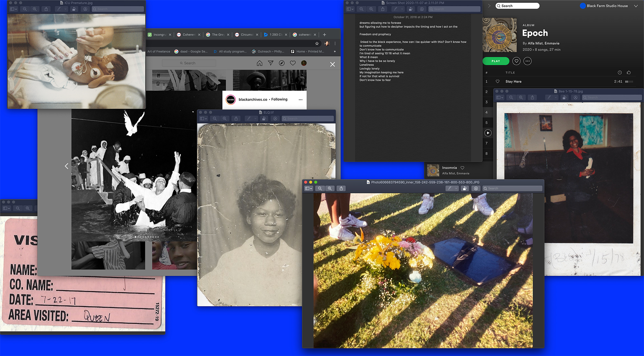Show hidden Chrome bookmarks overflow chevron
644x356 pixels.
tap(335, 51)
